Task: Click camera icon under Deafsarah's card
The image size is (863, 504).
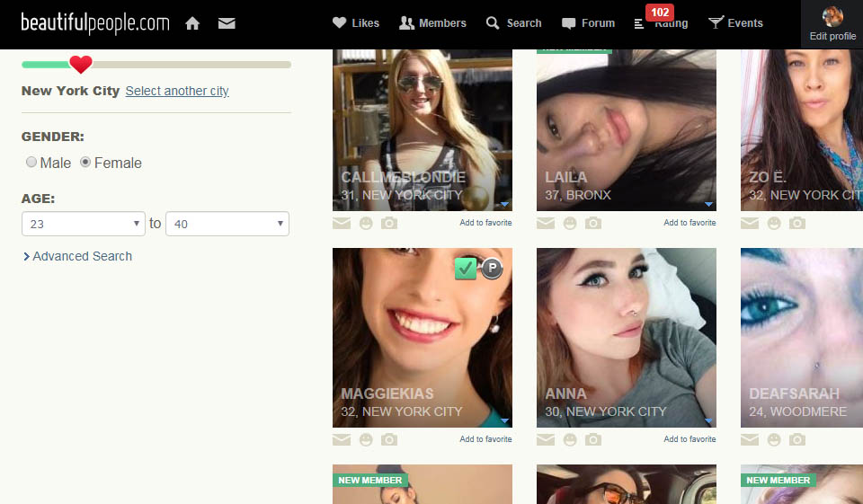Action: pos(797,439)
